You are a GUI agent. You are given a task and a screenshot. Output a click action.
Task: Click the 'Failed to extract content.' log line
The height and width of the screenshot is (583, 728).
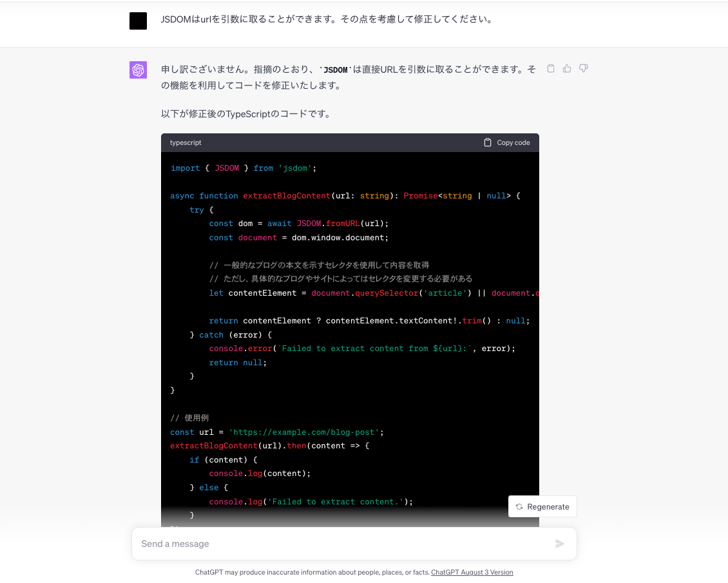(x=311, y=502)
